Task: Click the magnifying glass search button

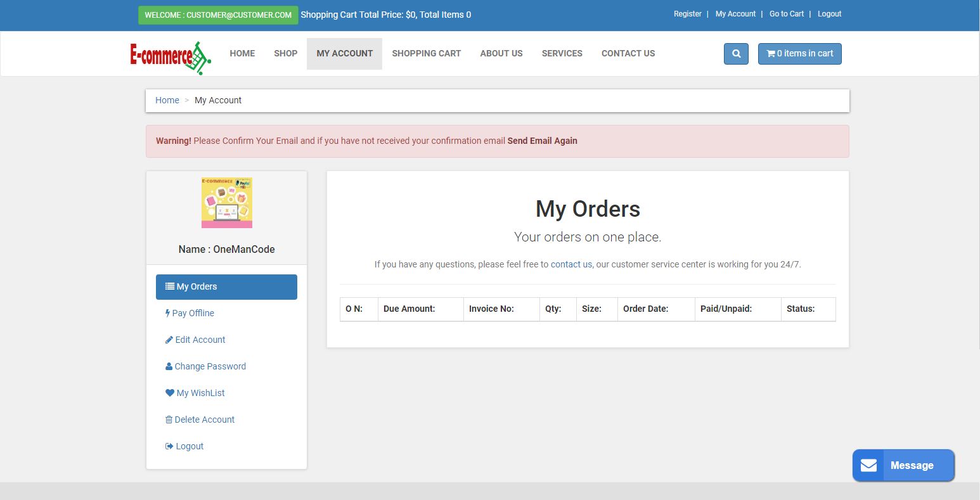Action: 736,54
